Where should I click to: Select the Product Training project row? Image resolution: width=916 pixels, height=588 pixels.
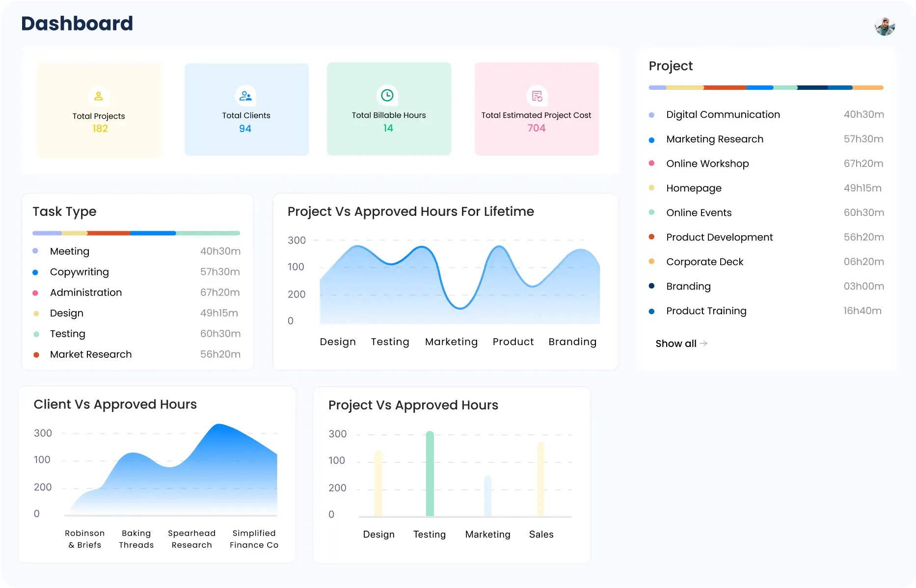click(766, 311)
